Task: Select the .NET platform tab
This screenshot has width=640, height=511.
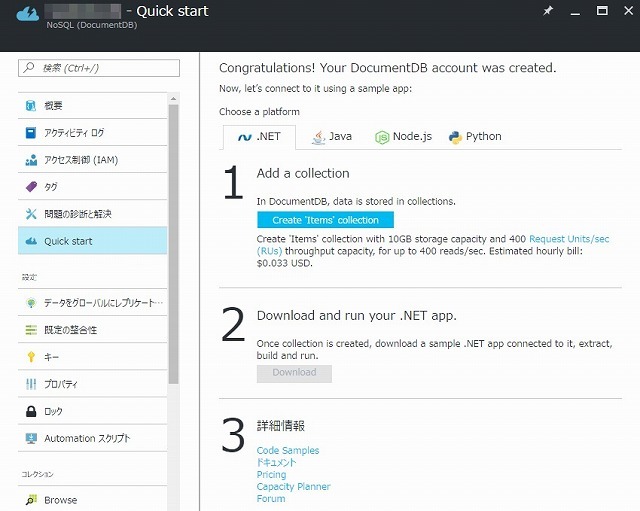Action: (259, 137)
